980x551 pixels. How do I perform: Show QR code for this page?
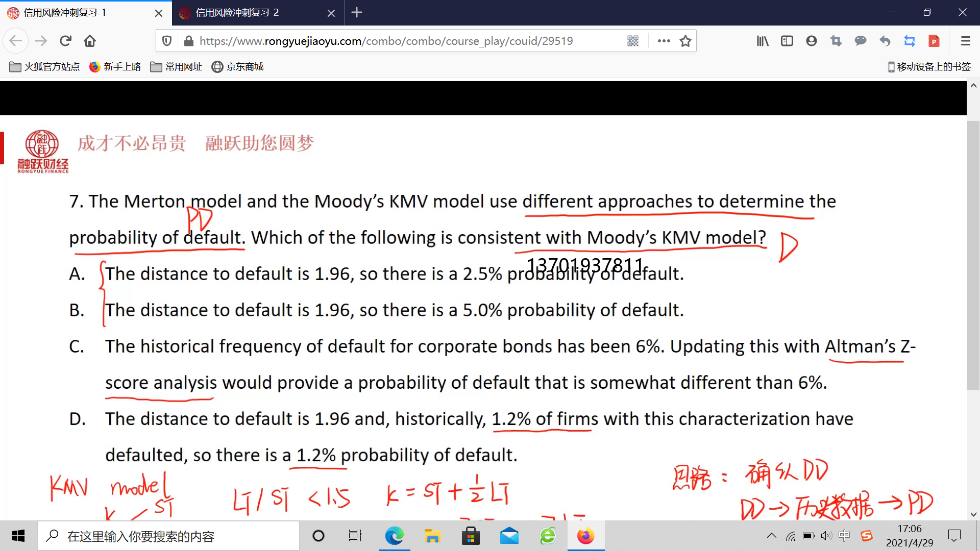[x=633, y=41]
